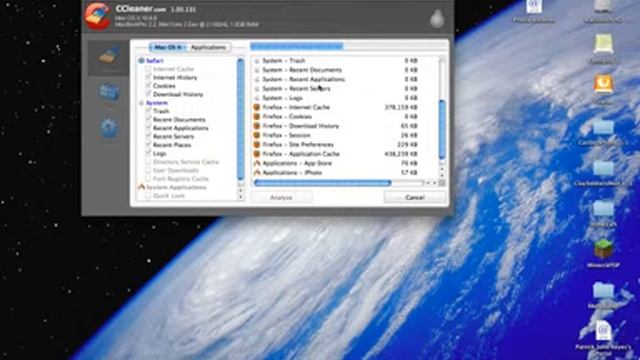Select the Macintosh HD drive icon on desktop
The image size is (640, 360).
[603, 7]
